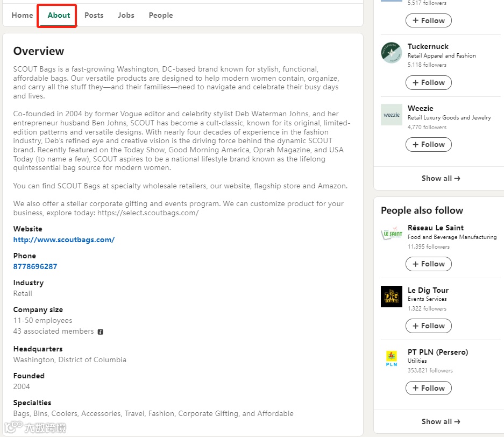Click phone number 8778696287
The height and width of the screenshot is (437, 504).
35,266
